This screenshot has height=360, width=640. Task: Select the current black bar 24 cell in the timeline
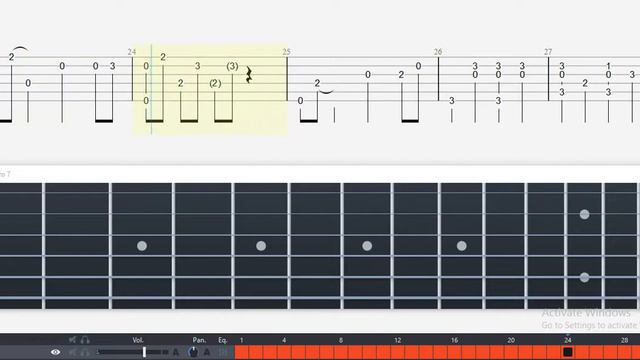[x=568, y=352]
